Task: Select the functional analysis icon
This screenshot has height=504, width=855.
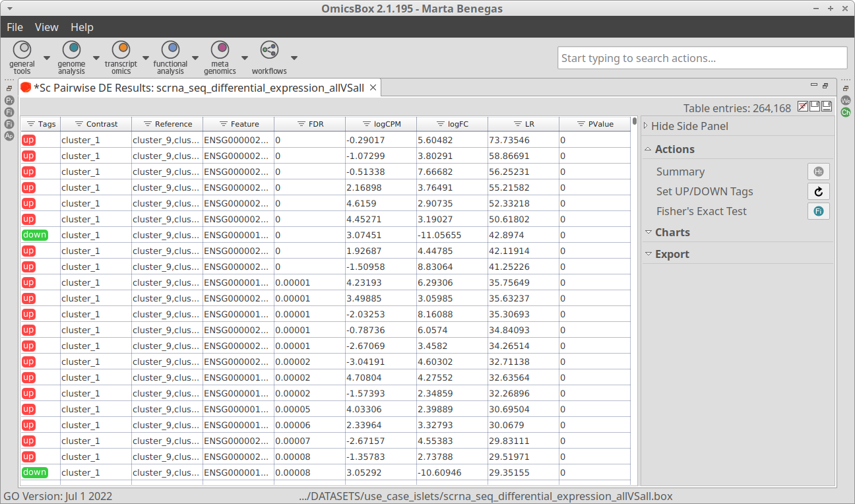Action: click(x=170, y=50)
